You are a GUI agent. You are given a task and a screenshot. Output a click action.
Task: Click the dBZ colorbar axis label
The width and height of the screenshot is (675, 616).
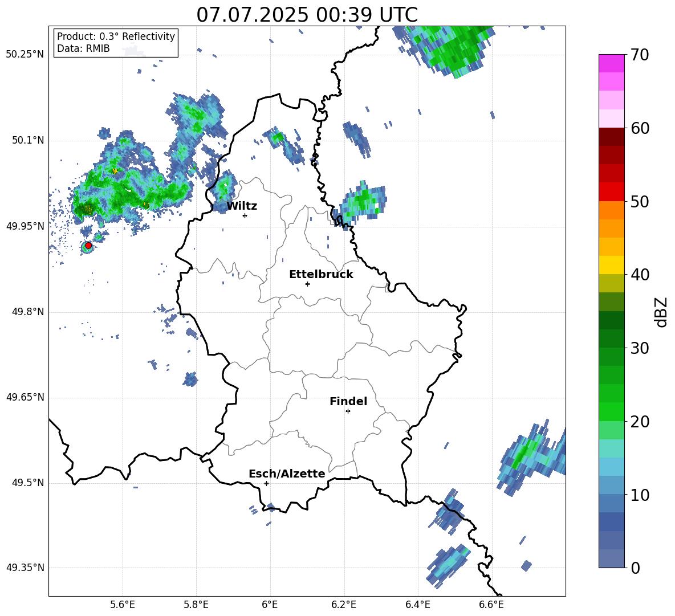click(x=661, y=312)
